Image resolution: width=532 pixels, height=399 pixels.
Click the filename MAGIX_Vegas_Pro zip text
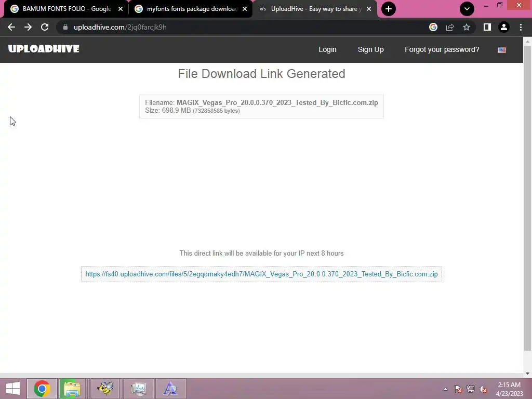pyautogui.click(x=277, y=102)
